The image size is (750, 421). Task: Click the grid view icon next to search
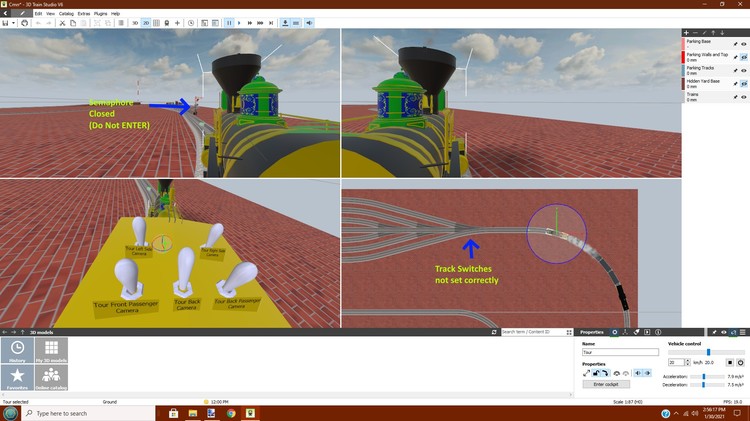(x=569, y=332)
